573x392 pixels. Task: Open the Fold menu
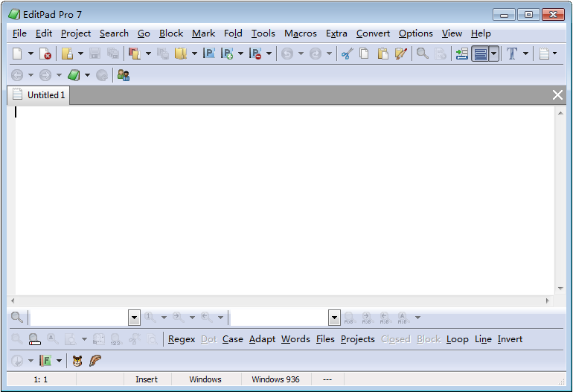(x=233, y=33)
